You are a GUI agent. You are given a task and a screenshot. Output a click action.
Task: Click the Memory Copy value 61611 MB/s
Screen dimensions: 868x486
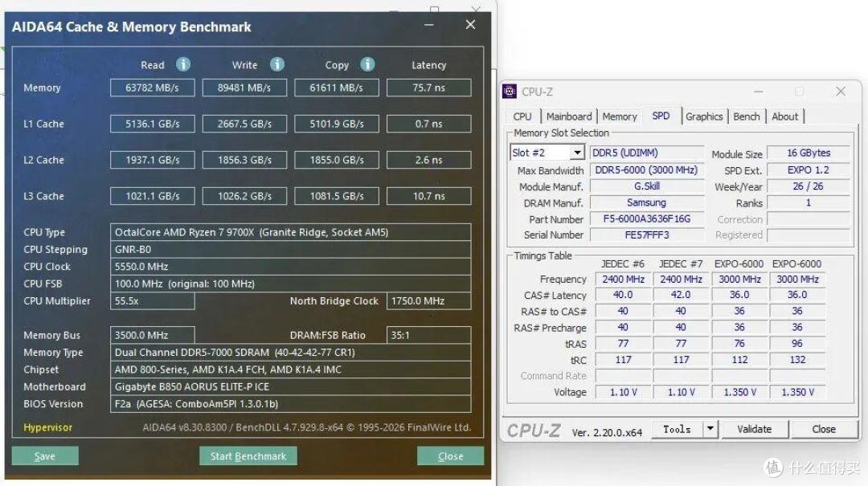click(337, 88)
